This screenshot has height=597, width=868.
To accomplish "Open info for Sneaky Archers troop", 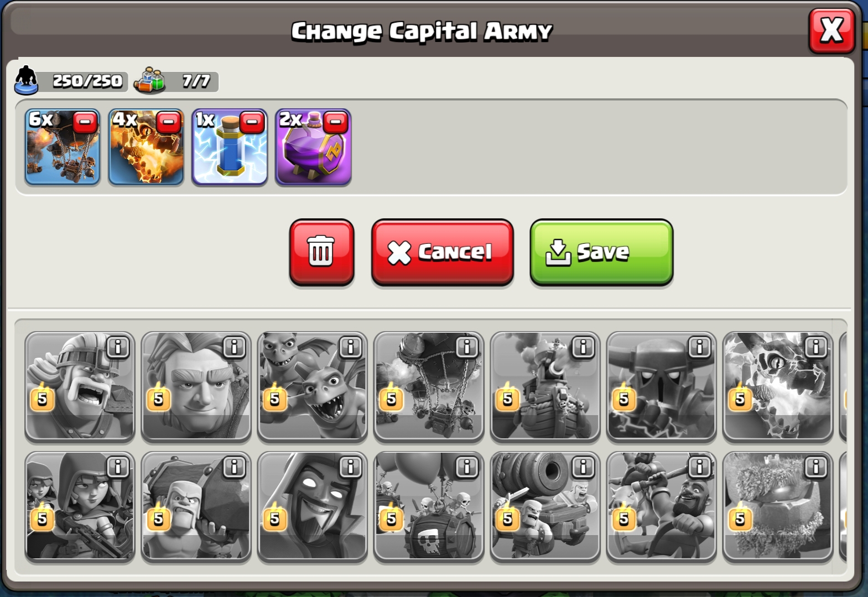I will click(118, 468).
